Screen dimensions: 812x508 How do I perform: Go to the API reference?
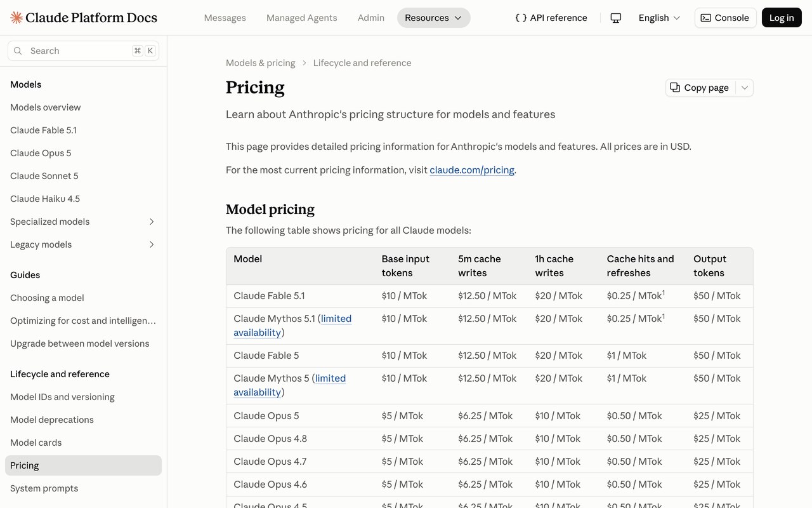click(551, 18)
